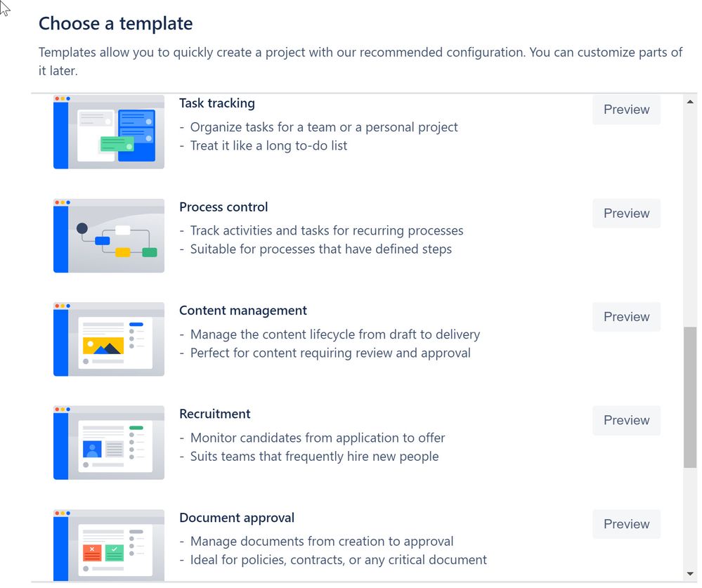Select the Process control template illustration

coord(109,235)
